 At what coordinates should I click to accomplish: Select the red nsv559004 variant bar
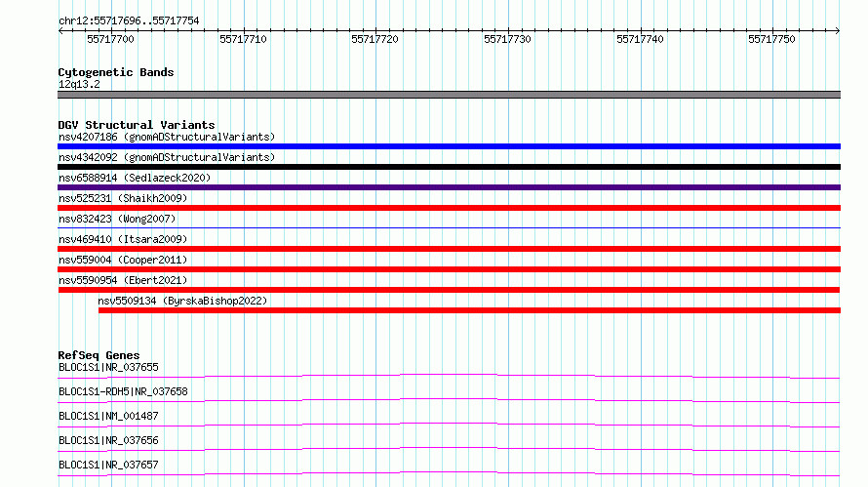[x=449, y=269]
